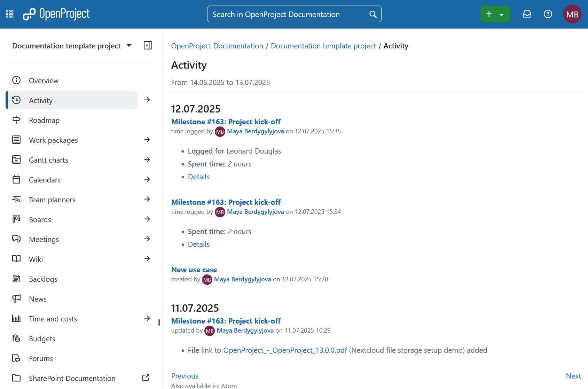Image resolution: width=588 pixels, height=389 pixels.
Task: Open the OpenProject_-_OpenProject_13.0.0.pdf link
Action: click(x=285, y=350)
